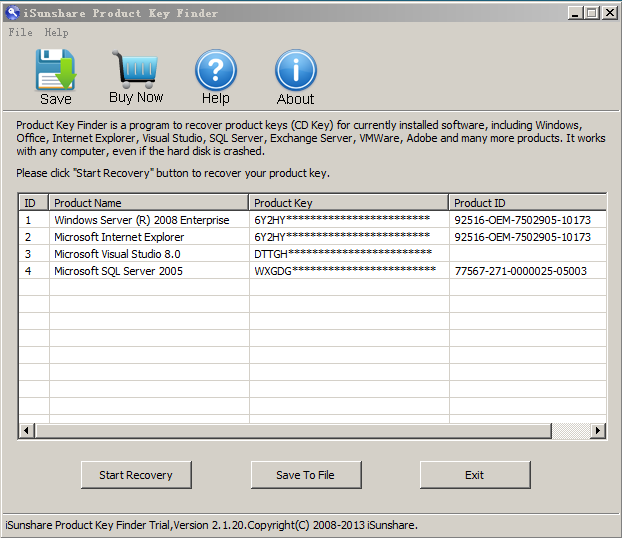Click Internet Explorer row Product ID cell
The width and height of the screenshot is (622, 538).
[528, 237]
